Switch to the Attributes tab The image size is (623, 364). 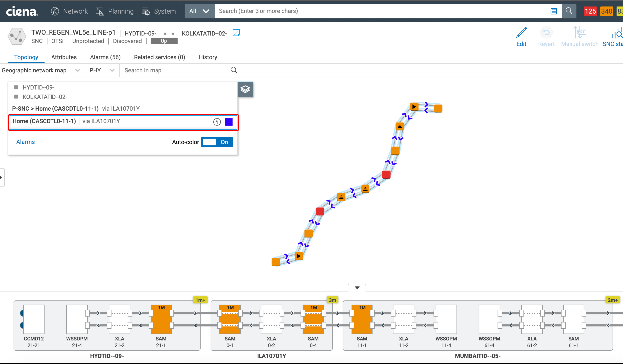pos(64,57)
